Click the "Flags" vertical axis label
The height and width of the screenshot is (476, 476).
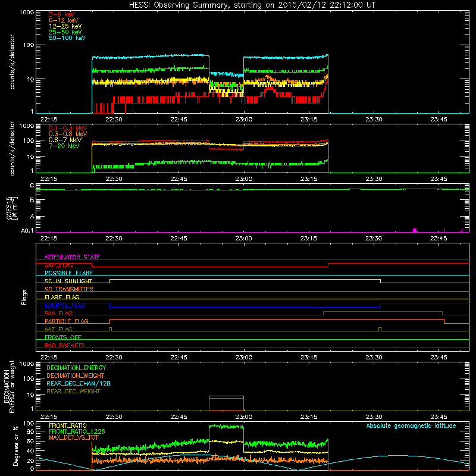[x=24, y=297]
